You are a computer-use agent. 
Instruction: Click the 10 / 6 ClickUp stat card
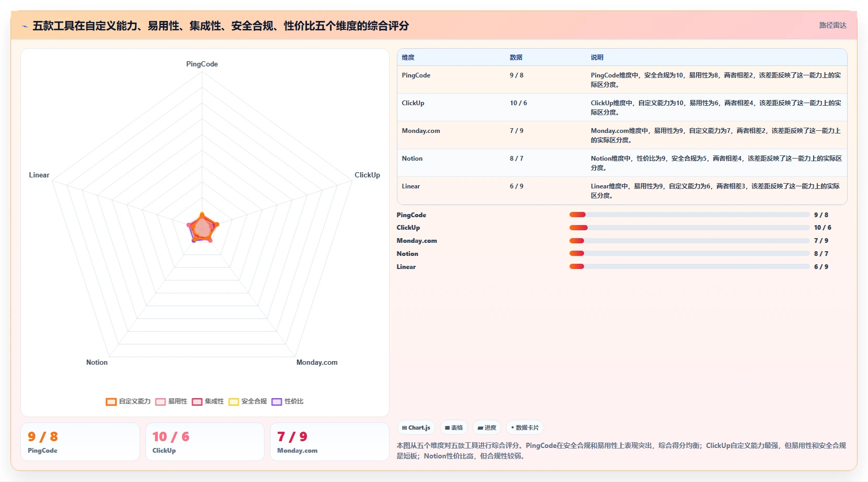[x=204, y=442]
